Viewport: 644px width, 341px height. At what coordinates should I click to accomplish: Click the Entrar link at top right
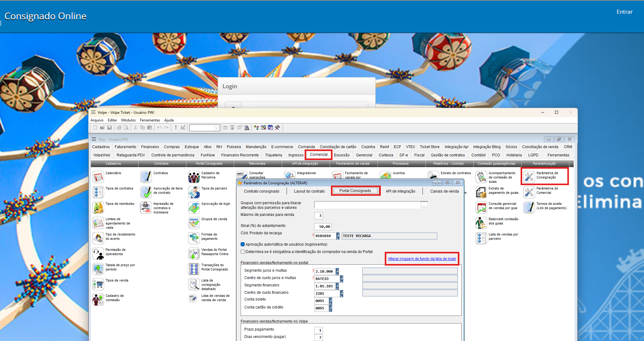(x=624, y=12)
